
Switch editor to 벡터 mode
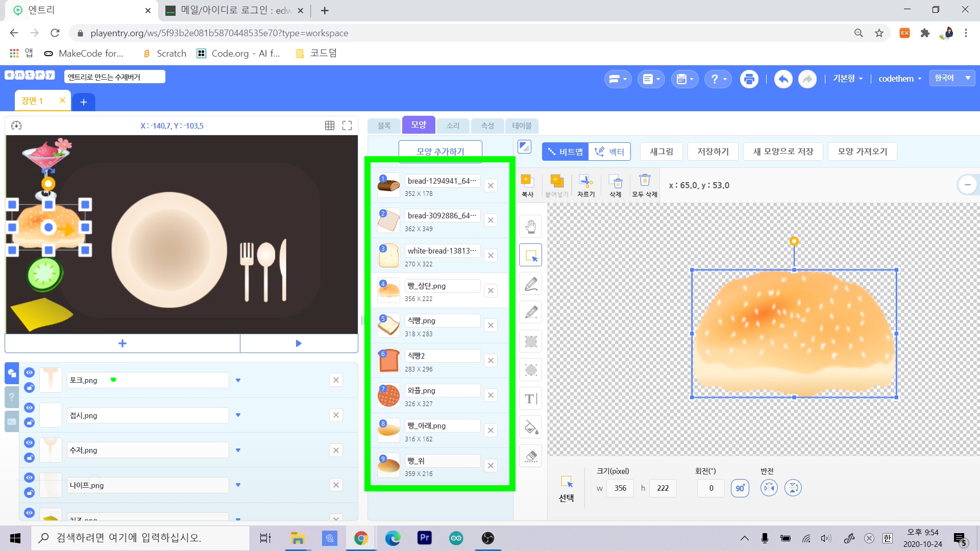(609, 152)
